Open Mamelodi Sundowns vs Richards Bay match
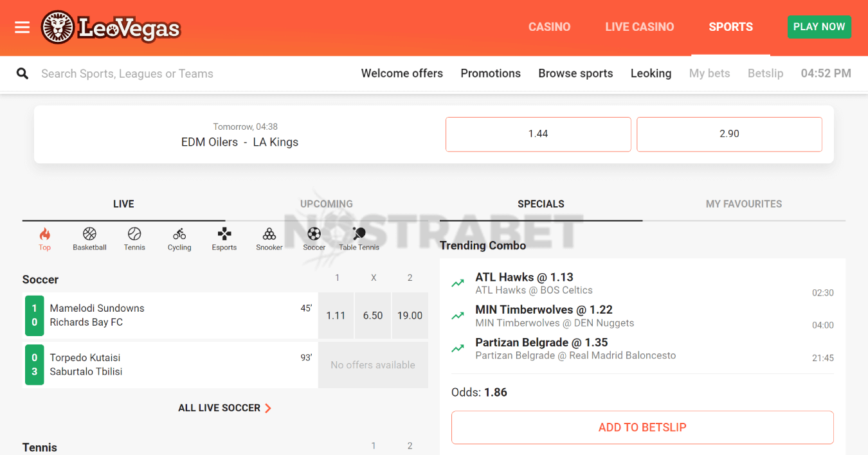This screenshot has width=868, height=455. pos(170,316)
